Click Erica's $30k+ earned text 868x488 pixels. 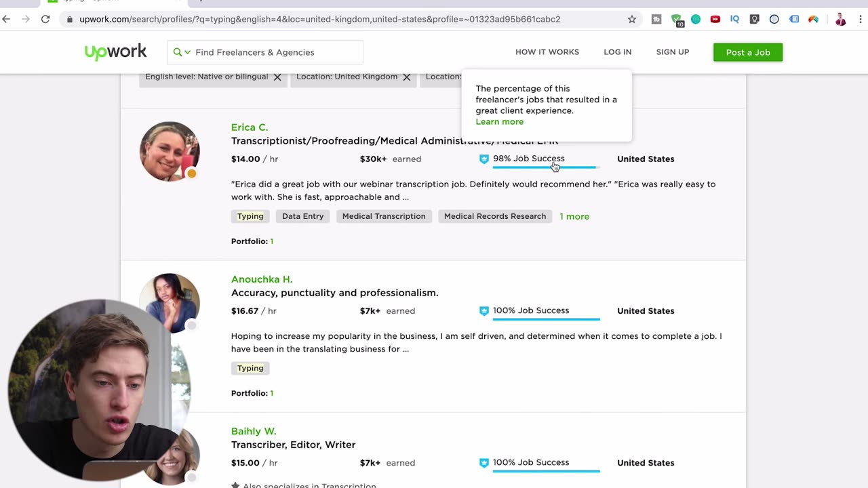pos(391,159)
